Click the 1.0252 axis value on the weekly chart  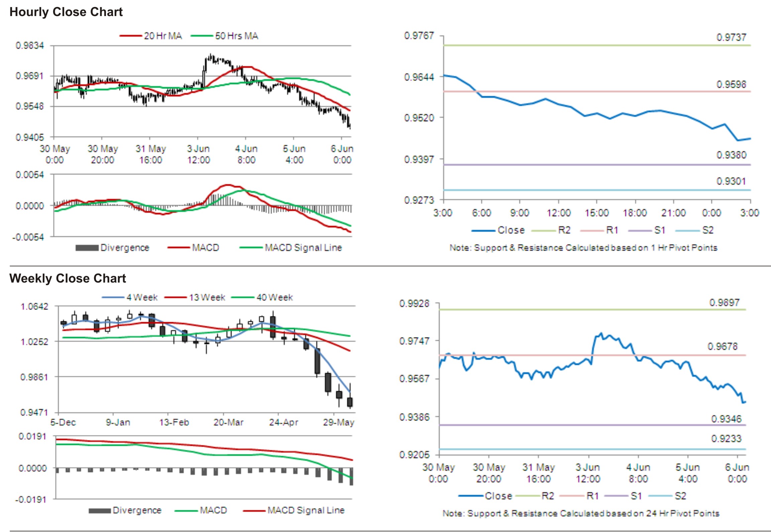pos(34,342)
